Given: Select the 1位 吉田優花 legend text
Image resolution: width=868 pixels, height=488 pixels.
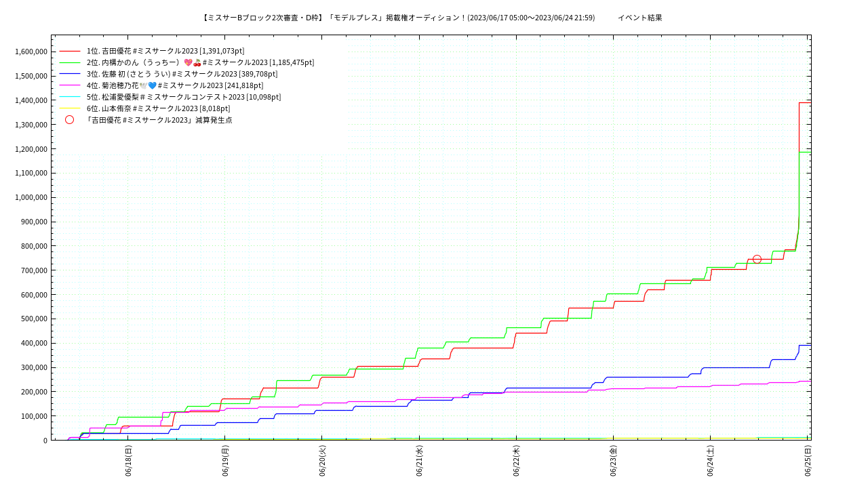Looking at the screenshot, I should [165, 51].
